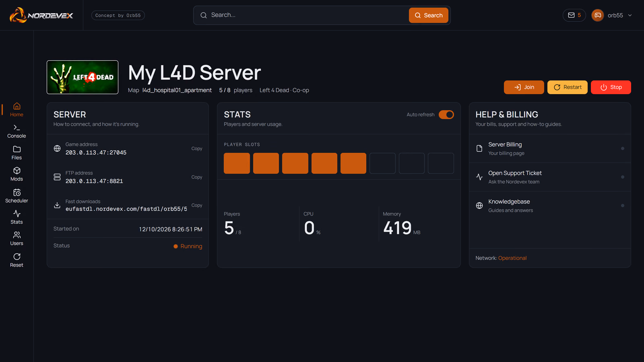Image resolution: width=644 pixels, height=362 pixels.
Task: Click the globe icon beside Knowledgebase
Action: [479, 206]
